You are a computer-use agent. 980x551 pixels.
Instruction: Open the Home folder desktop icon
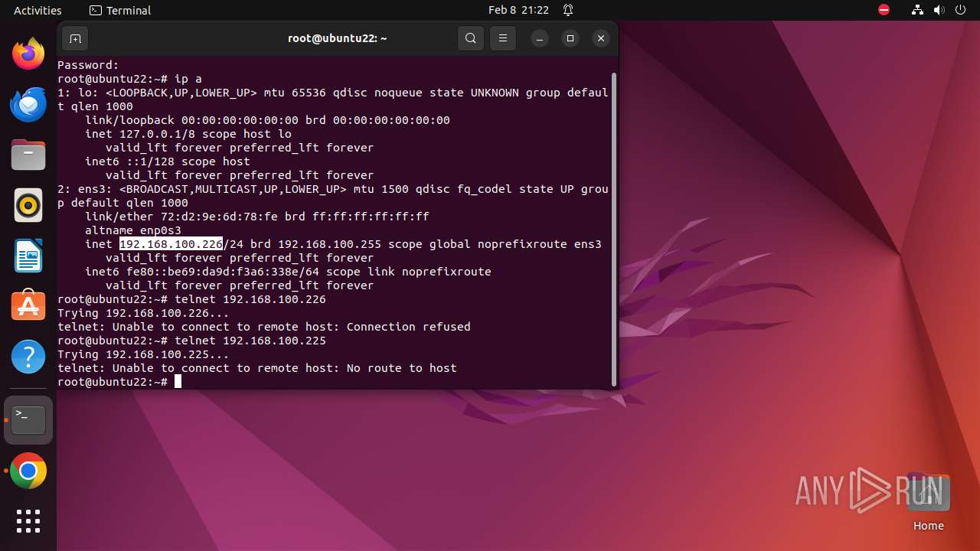929,502
